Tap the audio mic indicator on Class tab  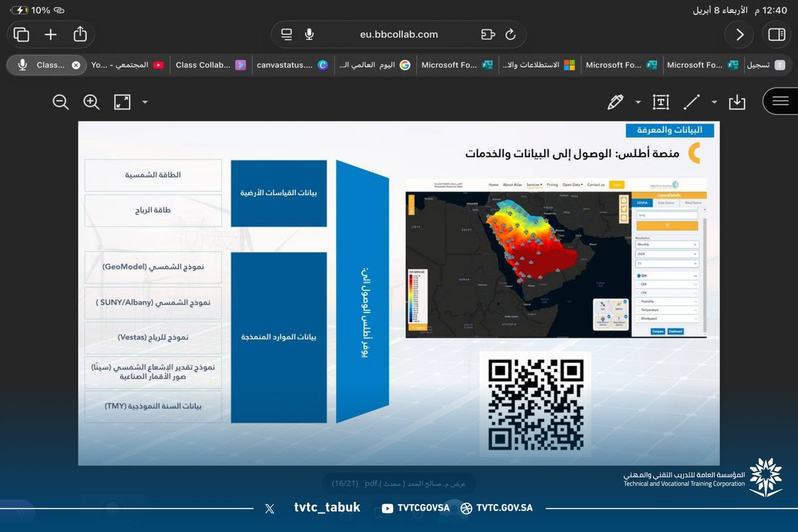pyautogui.click(x=23, y=65)
